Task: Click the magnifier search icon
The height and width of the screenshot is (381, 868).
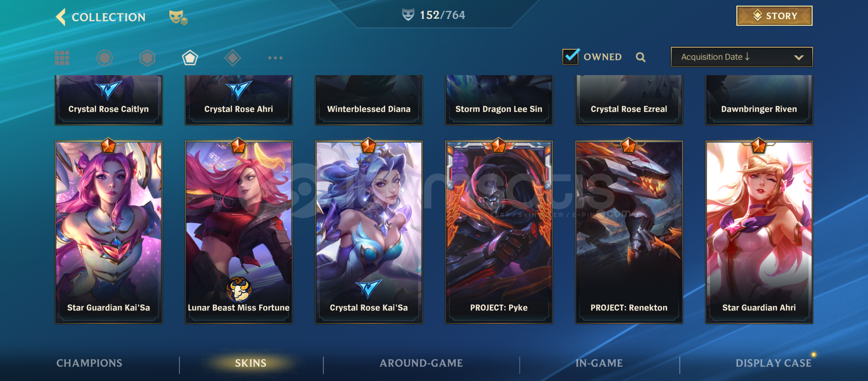Action: pyautogui.click(x=641, y=57)
